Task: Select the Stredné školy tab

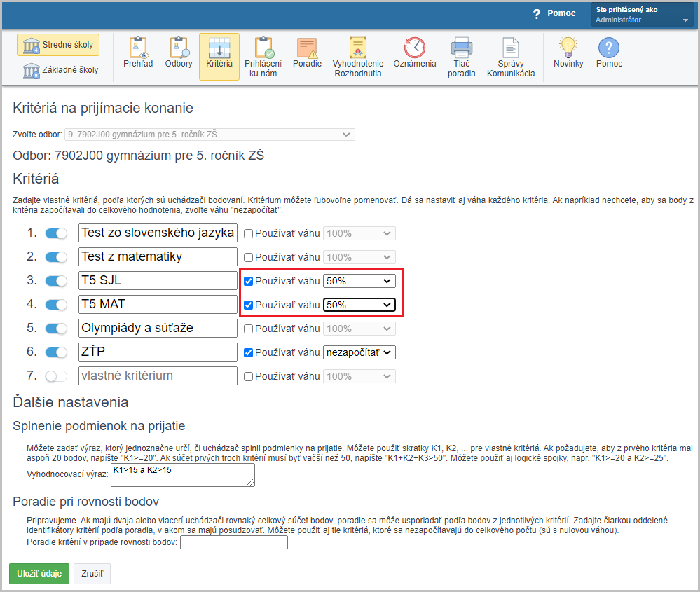Action: (59, 46)
